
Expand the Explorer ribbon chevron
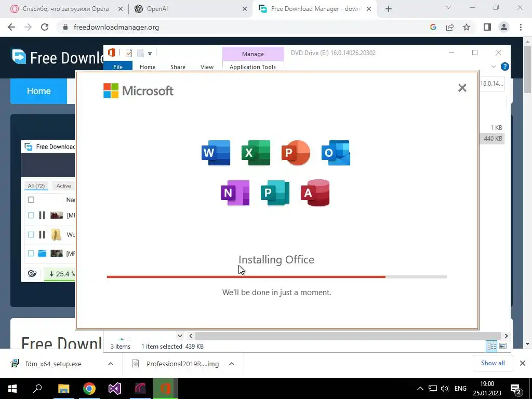click(x=494, y=66)
